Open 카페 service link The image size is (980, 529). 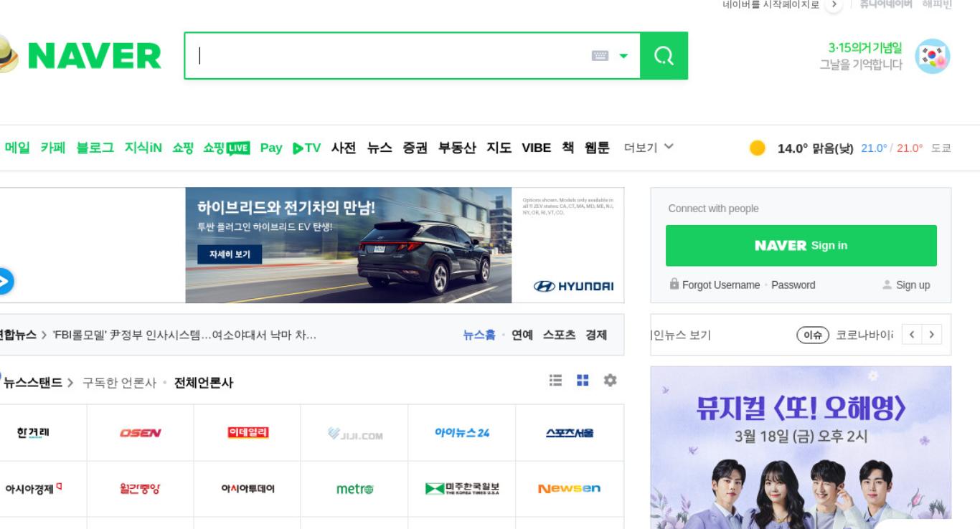pyautogui.click(x=52, y=148)
